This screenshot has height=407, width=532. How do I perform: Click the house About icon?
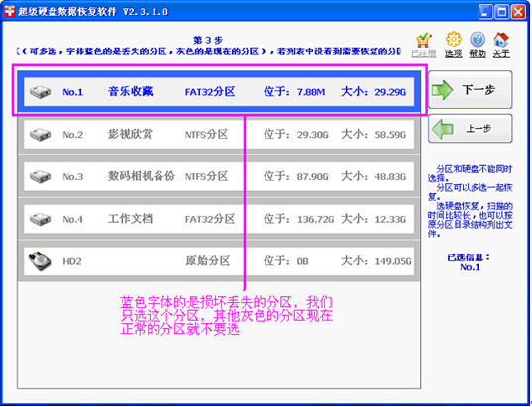point(501,40)
